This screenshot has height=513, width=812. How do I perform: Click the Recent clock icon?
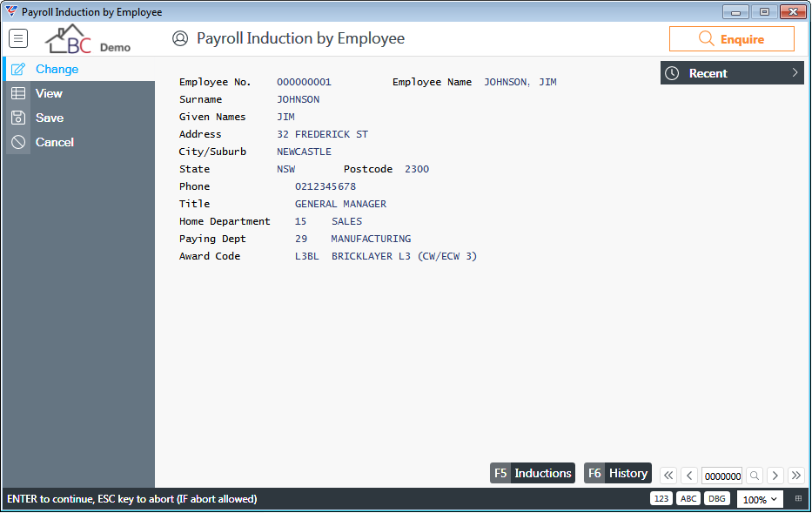672,73
